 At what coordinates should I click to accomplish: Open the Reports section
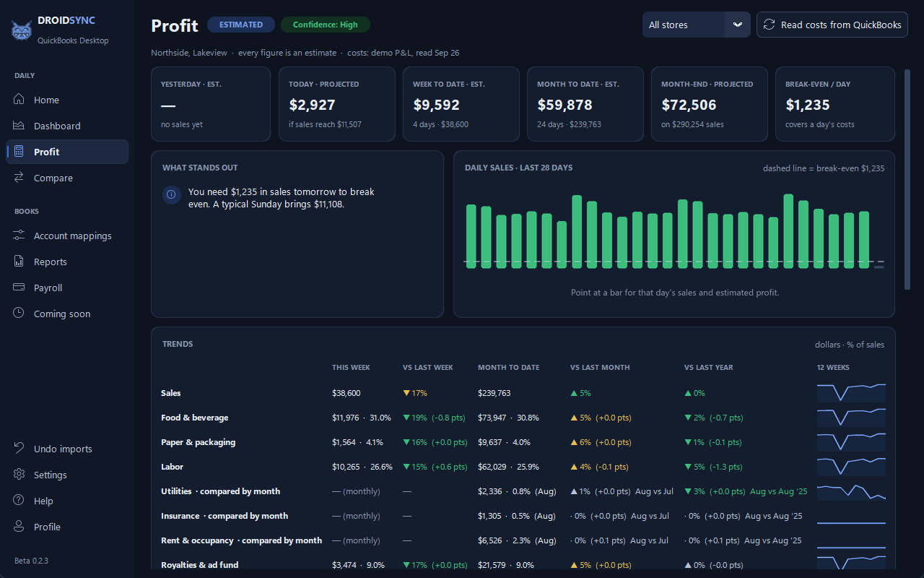(67, 262)
